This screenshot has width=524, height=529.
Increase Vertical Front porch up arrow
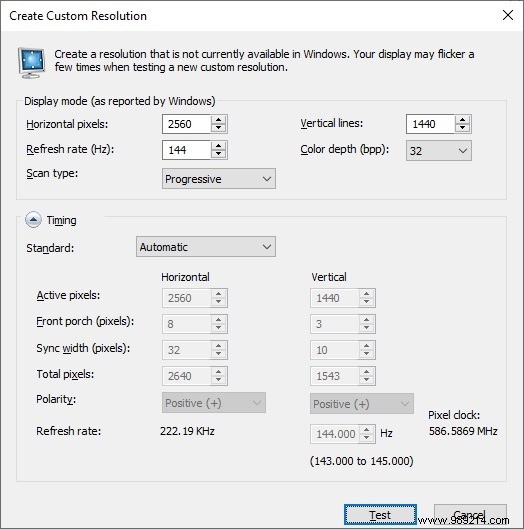366,319
